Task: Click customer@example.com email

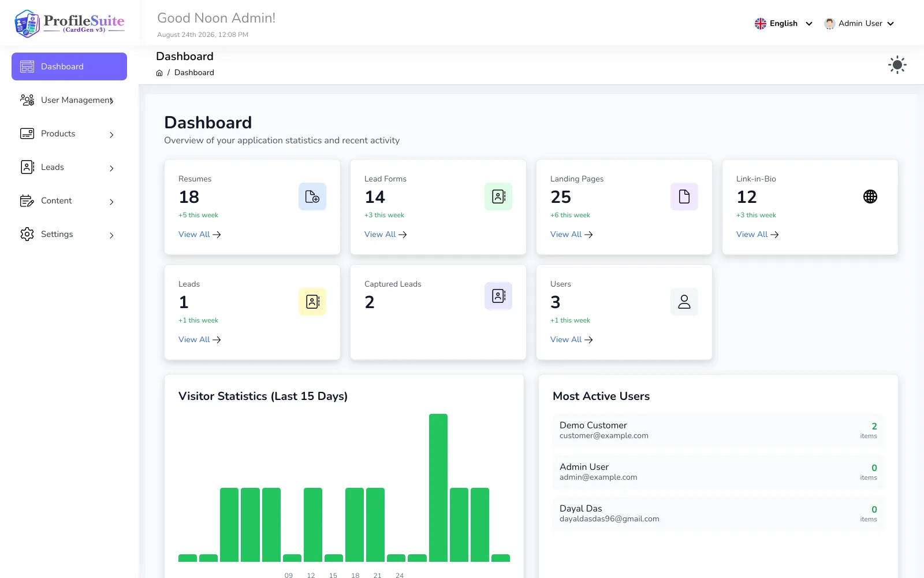Action: coord(604,436)
